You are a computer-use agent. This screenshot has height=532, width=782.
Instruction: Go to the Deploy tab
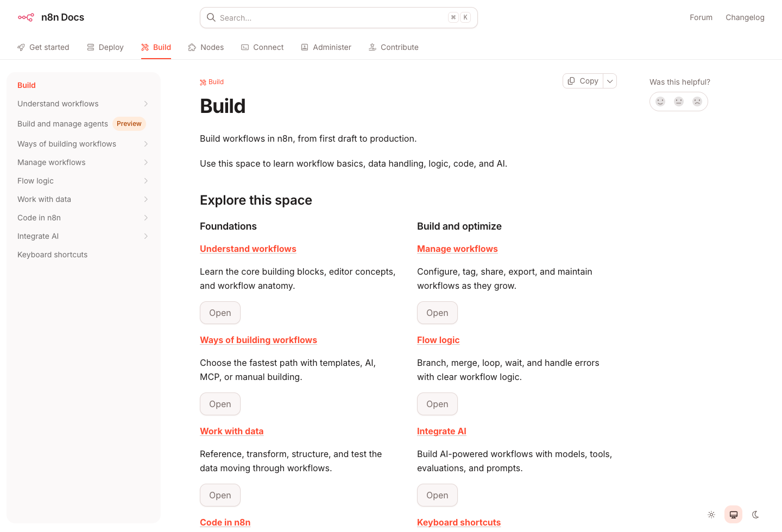tap(105, 47)
